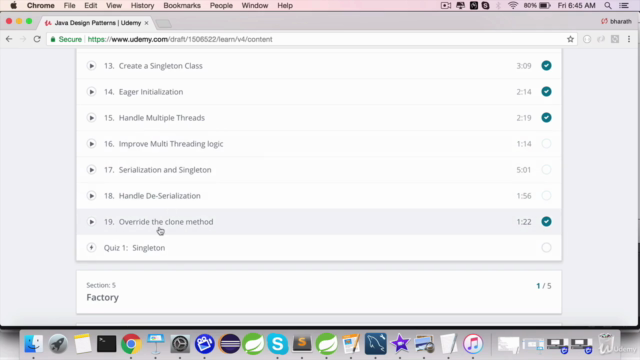This screenshot has width=640, height=360.
Task: Uncheck completion for Handle Multiple Threads
Action: (x=546, y=118)
